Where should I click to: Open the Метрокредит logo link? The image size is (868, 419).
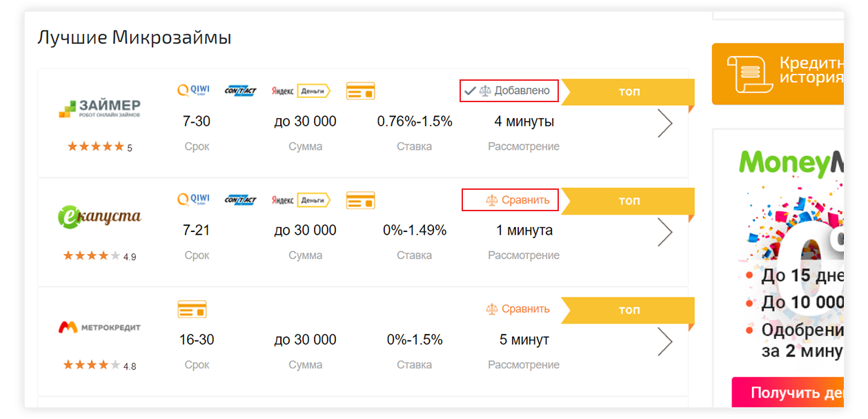pos(99,327)
